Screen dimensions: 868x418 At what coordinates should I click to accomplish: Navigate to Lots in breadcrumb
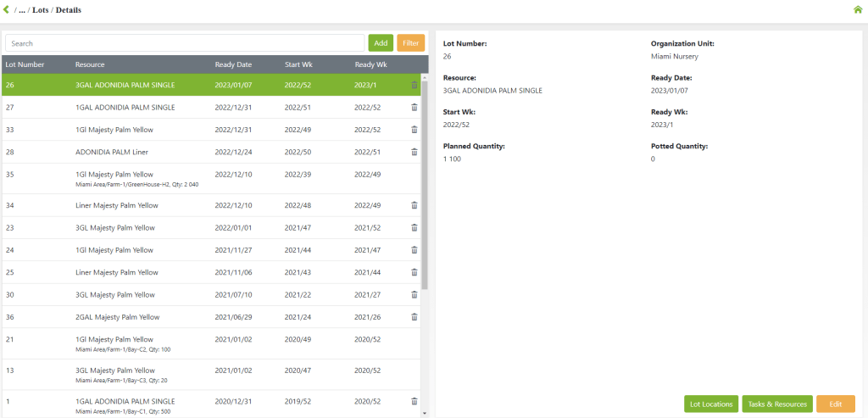(42, 9)
